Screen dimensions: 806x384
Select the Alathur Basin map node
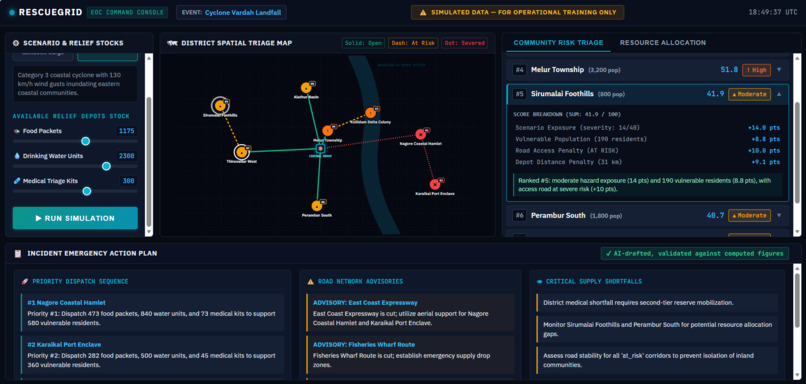(306, 88)
